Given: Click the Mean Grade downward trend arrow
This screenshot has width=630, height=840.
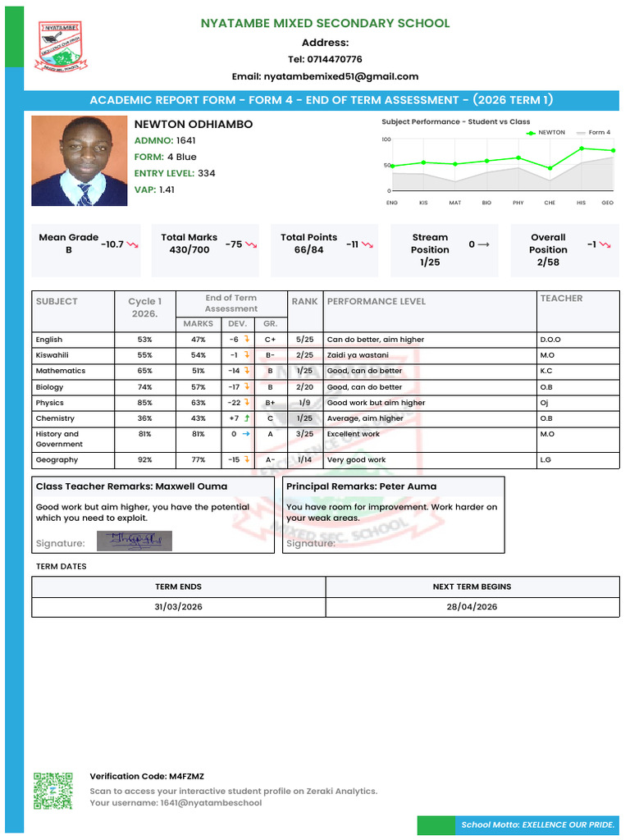Looking at the screenshot, I should pos(133,244).
